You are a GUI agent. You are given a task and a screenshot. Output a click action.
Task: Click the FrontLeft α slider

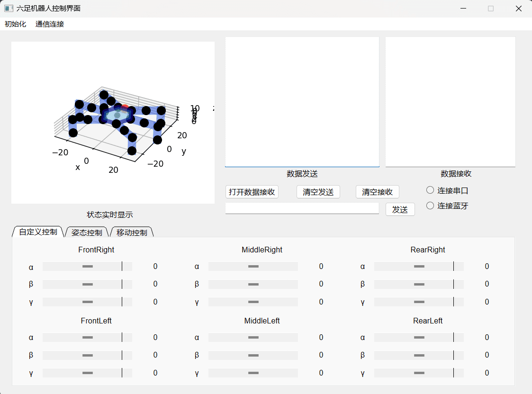tap(87, 337)
